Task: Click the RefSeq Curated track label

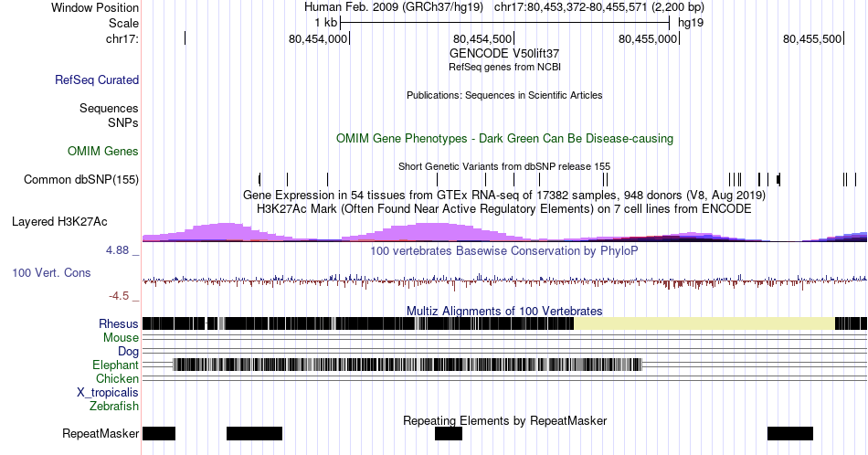Action: pos(96,79)
